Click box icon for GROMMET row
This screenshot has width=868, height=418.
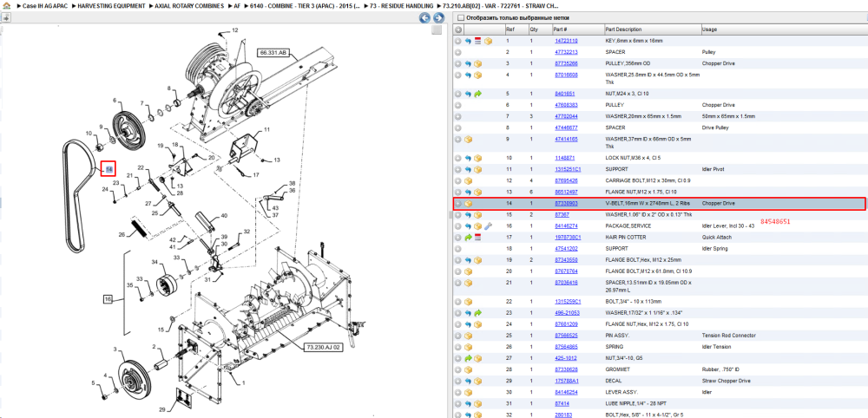click(x=469, y=369)
